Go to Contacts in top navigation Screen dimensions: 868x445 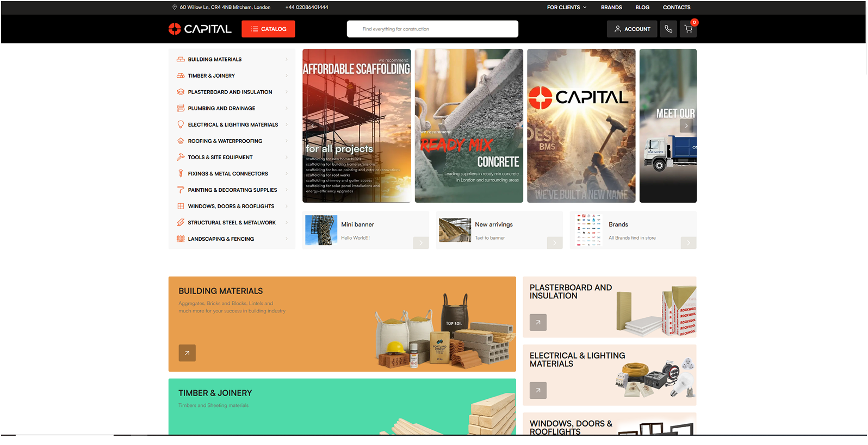[677, 7]
